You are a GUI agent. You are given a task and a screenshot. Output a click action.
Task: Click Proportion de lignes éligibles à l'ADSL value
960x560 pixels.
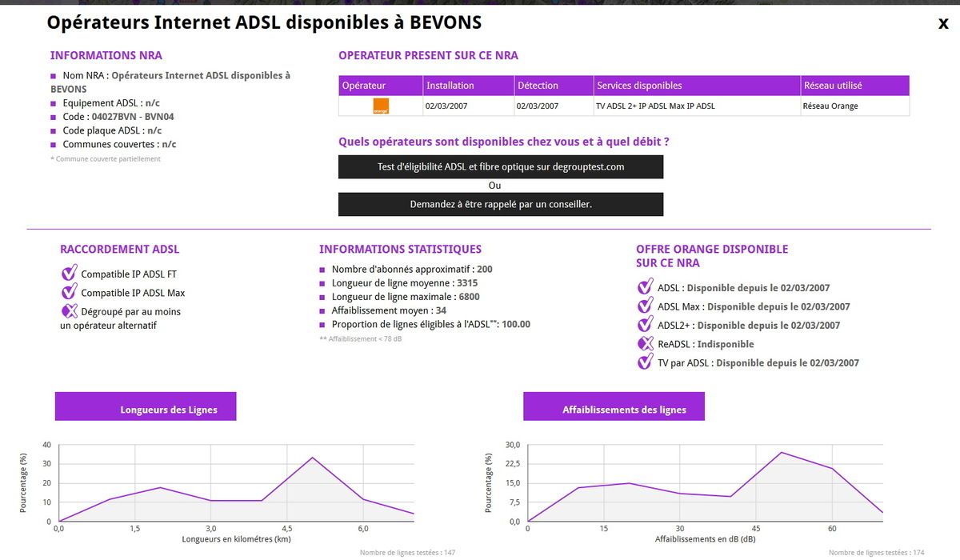[516, 324]
